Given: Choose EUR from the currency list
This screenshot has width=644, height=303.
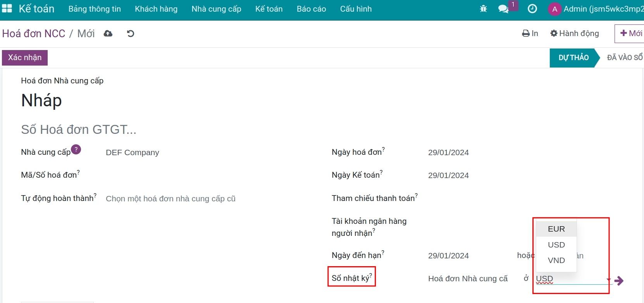Looking at the screenshot, I should [x=556, y=229].
